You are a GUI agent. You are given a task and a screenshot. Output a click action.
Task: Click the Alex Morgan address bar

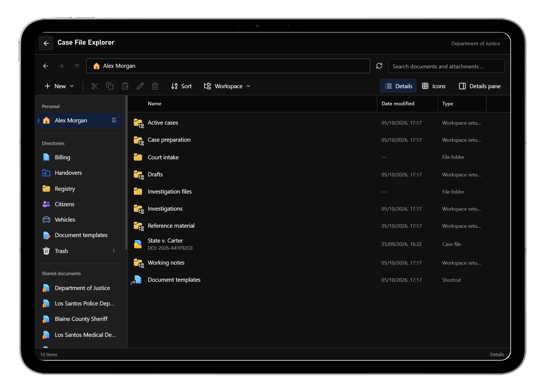click(228, 66)
